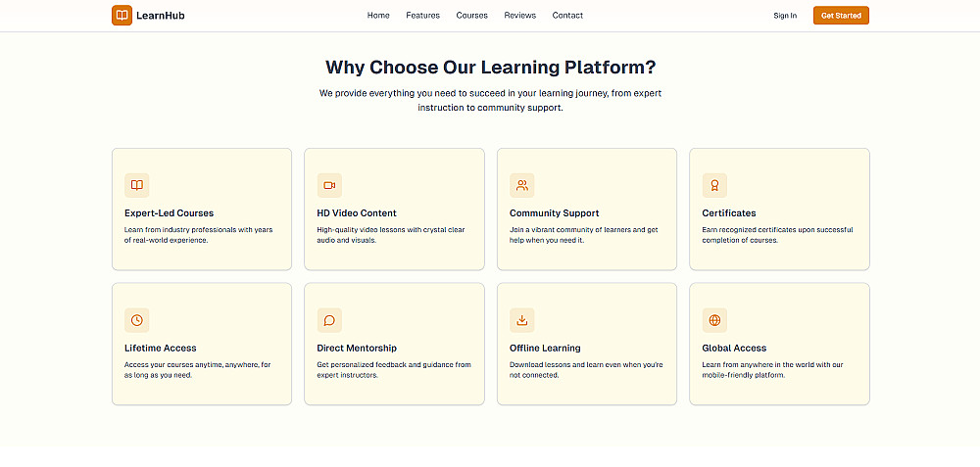Navigate to the Courses section
The width and height of the screenshot is (980, 467).
(x=472, y=16)
